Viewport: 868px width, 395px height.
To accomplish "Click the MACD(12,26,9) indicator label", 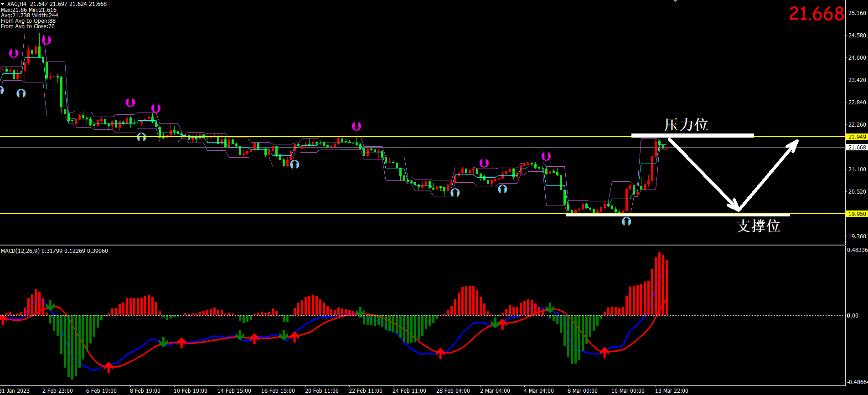I will click(21, 251).
